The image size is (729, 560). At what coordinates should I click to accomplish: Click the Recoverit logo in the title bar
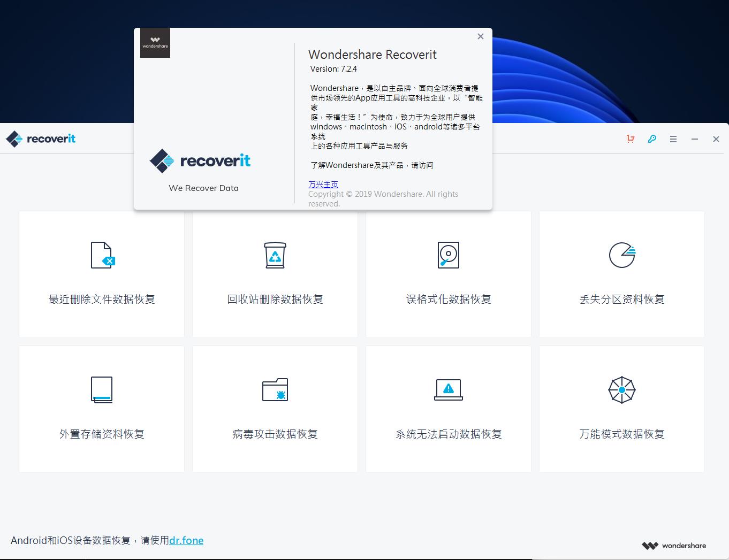[x=40, y=139]
